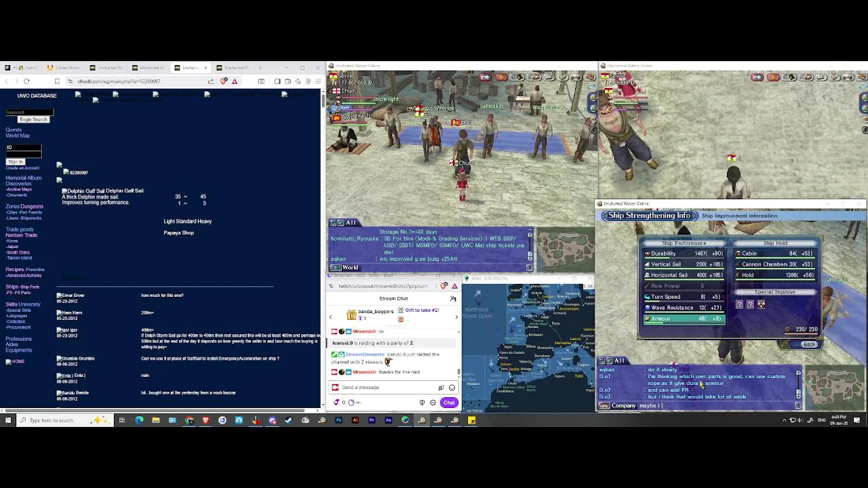Screen dimensions: 868x488
Task: Open the Memorial Album link
Action: pyautogui.click(x=24, y=178)
